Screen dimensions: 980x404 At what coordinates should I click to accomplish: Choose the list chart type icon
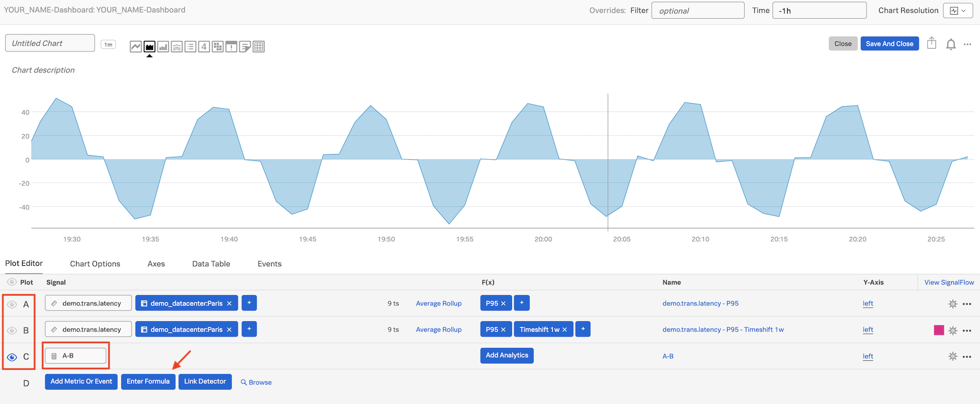coord(191,46)
